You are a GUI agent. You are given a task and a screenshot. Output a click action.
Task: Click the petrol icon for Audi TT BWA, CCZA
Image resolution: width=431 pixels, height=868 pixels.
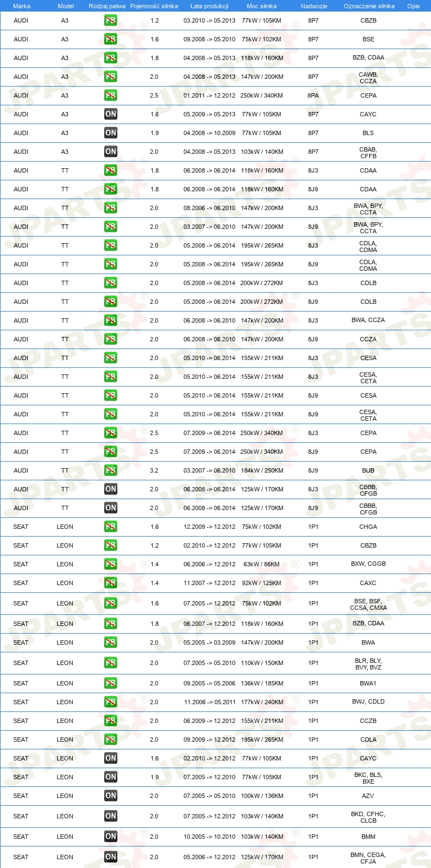tap(111, 320)
